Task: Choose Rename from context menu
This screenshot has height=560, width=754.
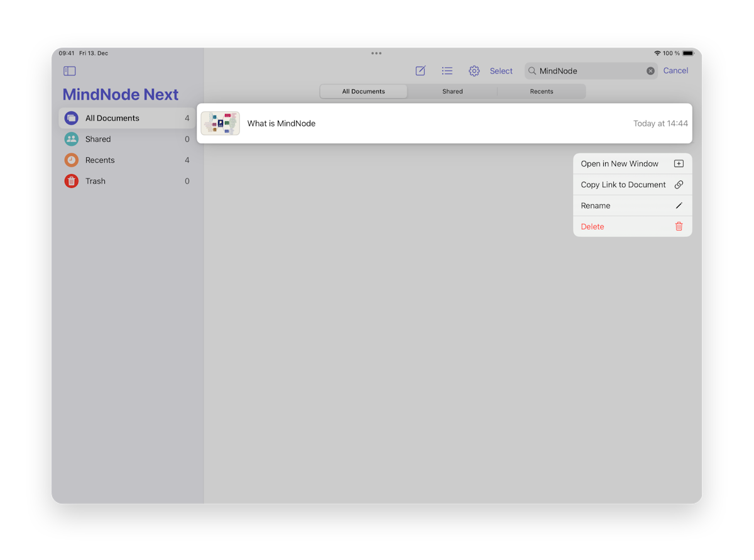Action: click(632, 206)
